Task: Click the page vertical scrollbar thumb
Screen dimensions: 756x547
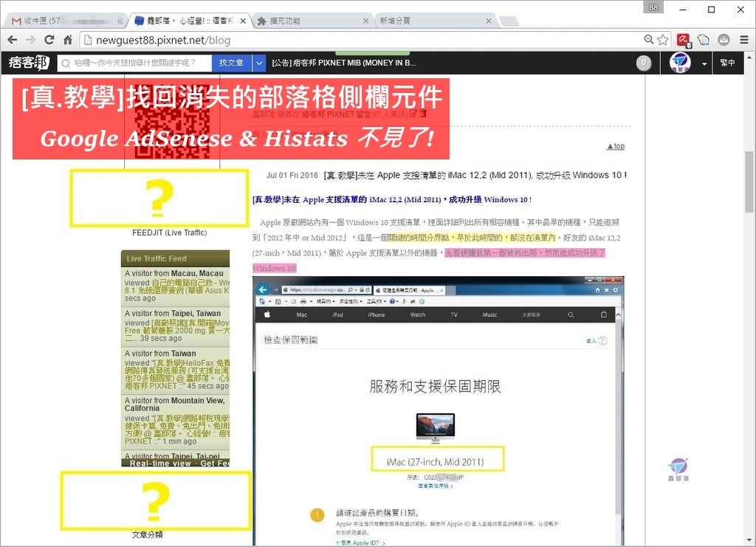Action: (x=749, y=182)
